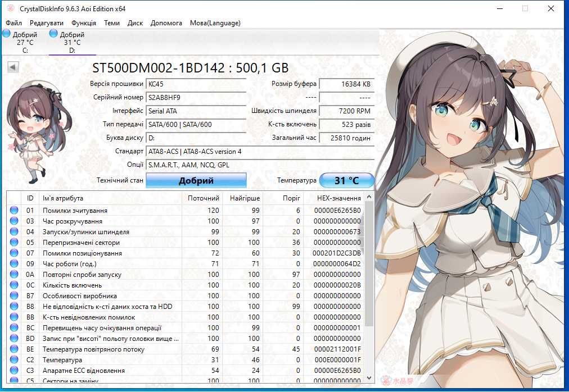Click status icon of attribute 09 row

[x=14, y=263]
